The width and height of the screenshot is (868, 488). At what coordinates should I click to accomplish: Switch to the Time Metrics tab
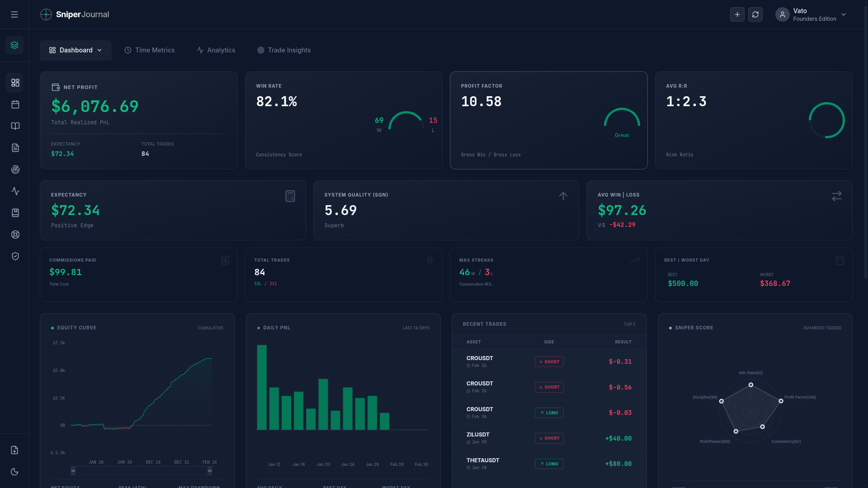(150, 50)
